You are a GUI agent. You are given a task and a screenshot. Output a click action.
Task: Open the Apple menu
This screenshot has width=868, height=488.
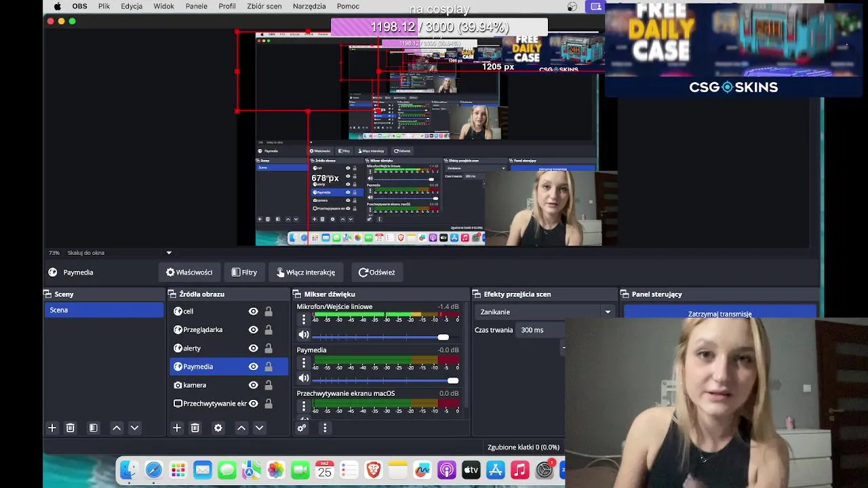click(x=57, y=6)
